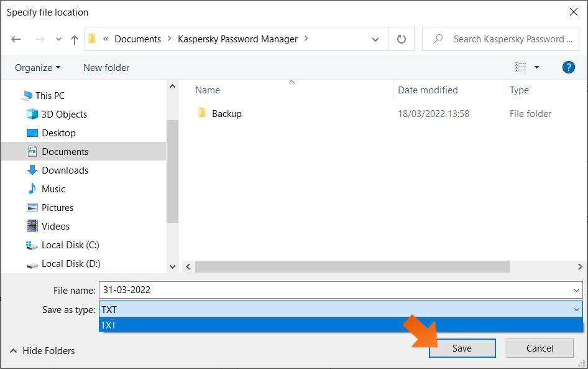Click the Backup row's File folder type

tap(530, 114)
